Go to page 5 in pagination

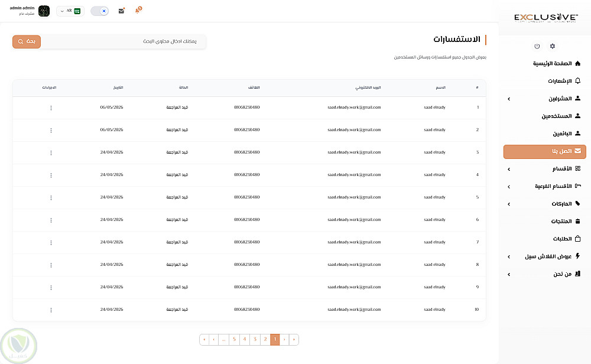point(234,340)
